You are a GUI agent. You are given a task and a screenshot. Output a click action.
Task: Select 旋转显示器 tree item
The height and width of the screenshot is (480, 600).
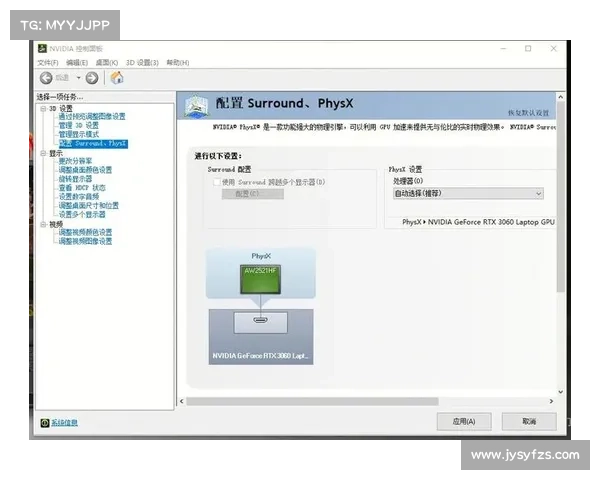(x=75, y=179)
